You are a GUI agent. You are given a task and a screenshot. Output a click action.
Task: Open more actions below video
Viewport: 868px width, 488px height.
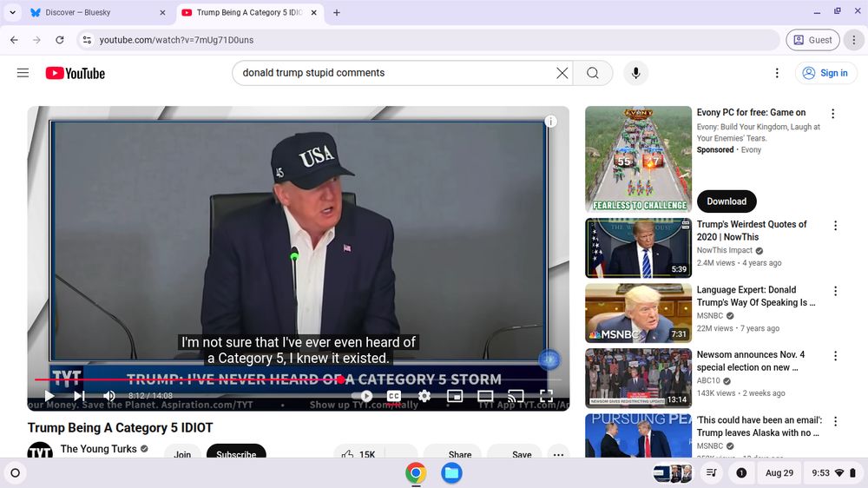(558, 452)
